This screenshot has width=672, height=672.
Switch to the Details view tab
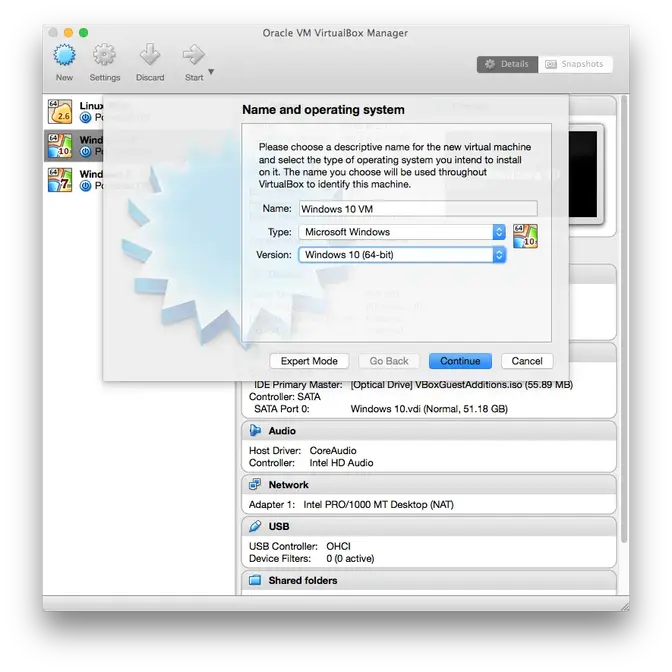507,64
